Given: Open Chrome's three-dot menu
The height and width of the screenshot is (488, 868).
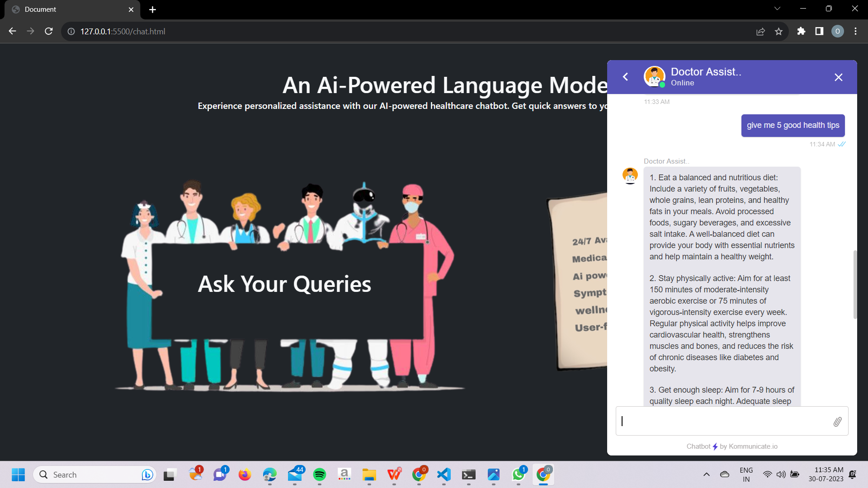Looking at the screenshot, I should click(856, 31).
